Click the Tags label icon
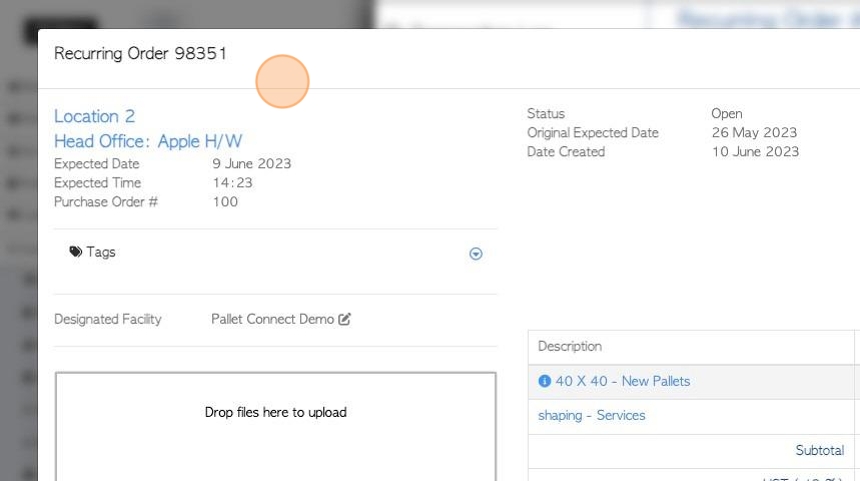Viewport: 860px width, 481px height. coord(76,252)
